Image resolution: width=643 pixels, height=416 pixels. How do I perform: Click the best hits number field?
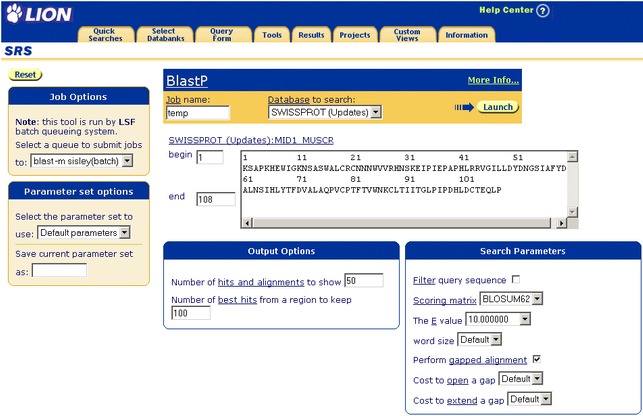tap(191, 313)
